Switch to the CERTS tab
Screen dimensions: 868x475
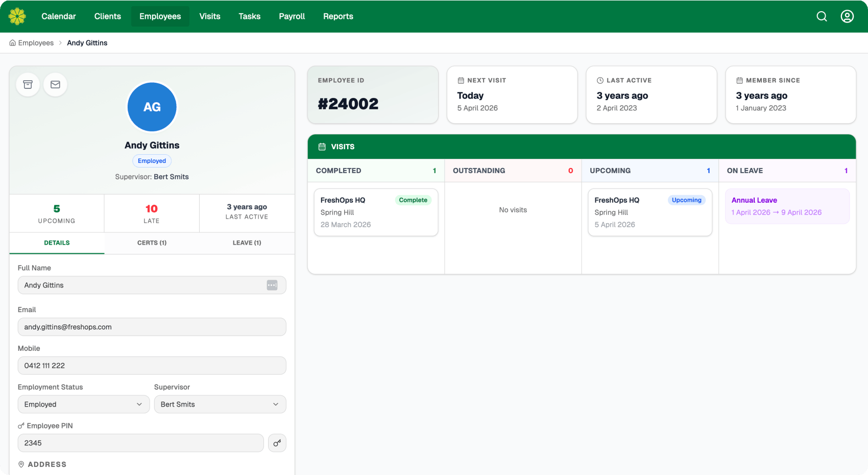pos(152,243)
